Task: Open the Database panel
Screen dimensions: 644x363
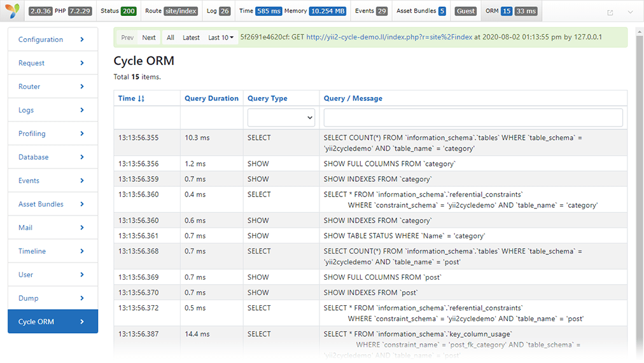Action: [x=53, y=157]
